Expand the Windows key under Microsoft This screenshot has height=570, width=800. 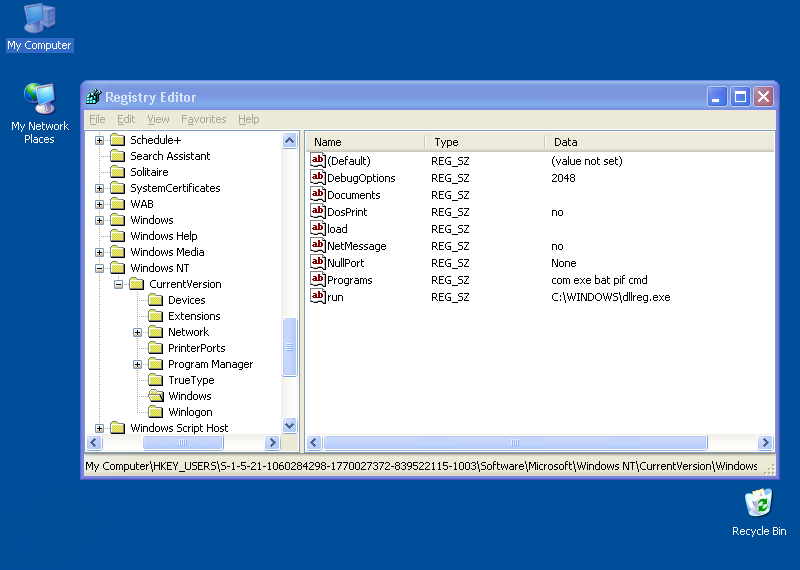tap(99, 220)
